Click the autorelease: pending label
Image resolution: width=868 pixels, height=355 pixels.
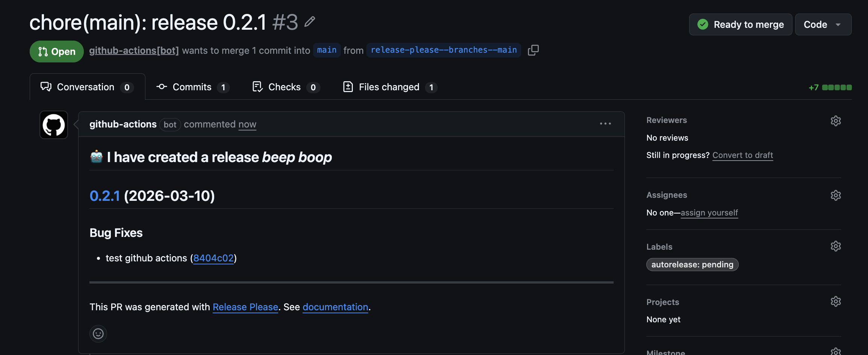pyautogui.click(x=692, y=264)
